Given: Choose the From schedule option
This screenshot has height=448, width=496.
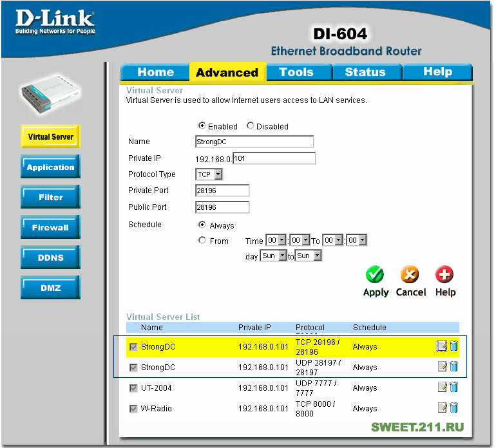Looking at the screenshot, I should point(202,240).
